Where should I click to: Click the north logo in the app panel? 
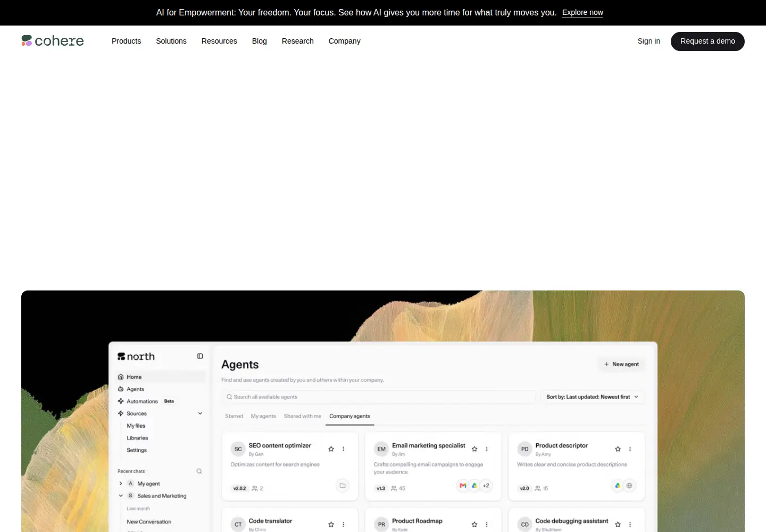coord(136,356)
